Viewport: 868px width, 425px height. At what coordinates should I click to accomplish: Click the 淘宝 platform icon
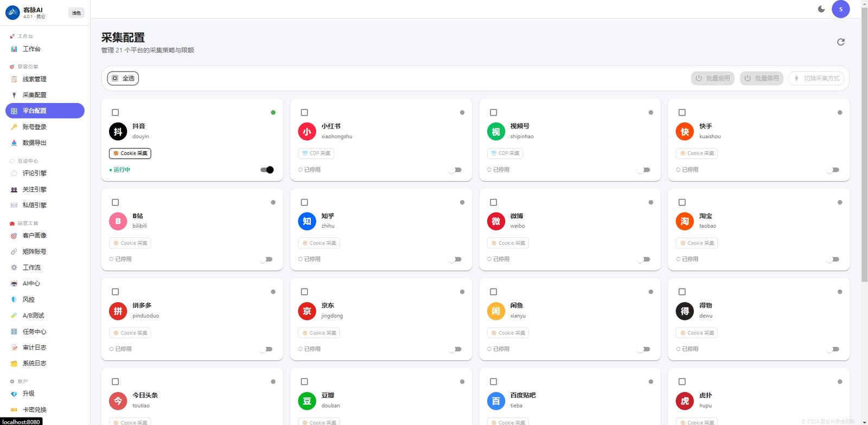tap(685, 221)
